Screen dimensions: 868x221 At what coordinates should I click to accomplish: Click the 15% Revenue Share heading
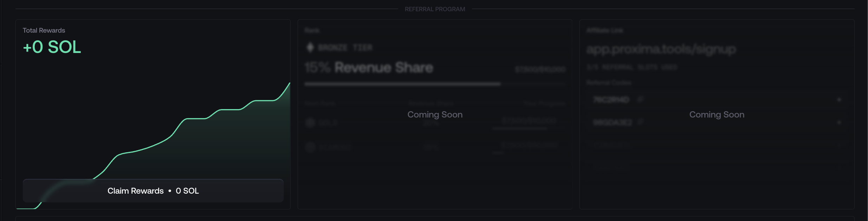click(369, 67)
